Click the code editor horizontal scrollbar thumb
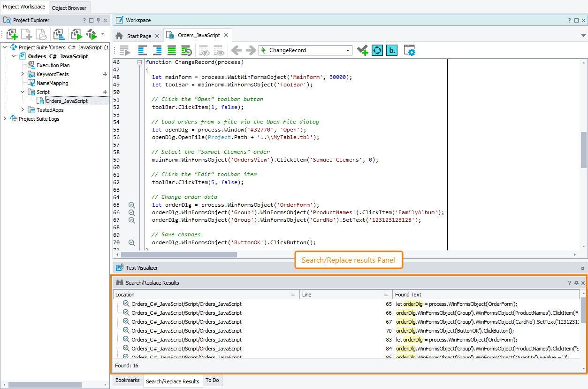 coord(179,255)
